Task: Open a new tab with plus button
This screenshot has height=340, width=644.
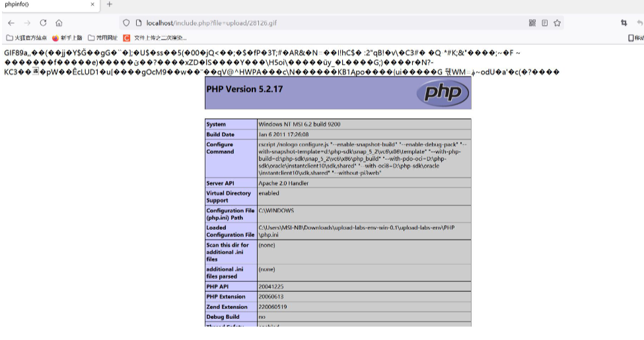Action: pos(109,5)
